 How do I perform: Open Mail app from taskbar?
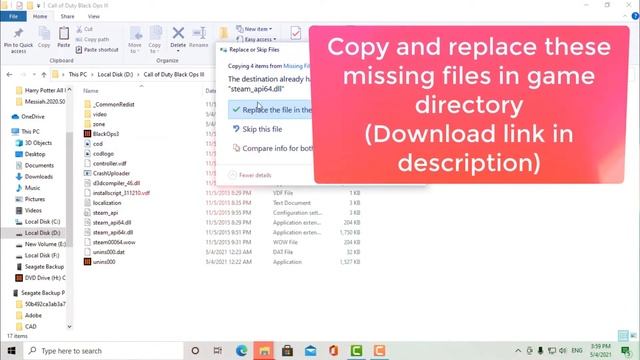311,351
